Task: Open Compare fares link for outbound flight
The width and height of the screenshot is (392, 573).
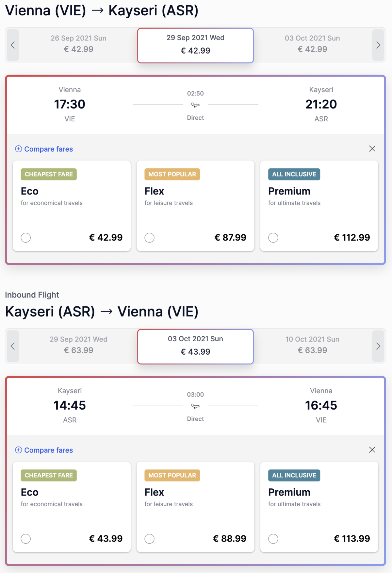Action: 49,149
